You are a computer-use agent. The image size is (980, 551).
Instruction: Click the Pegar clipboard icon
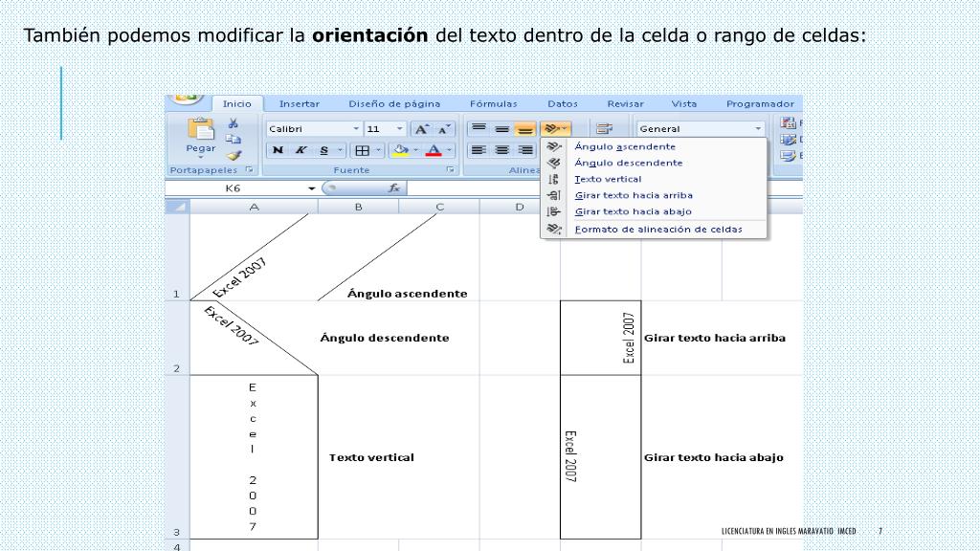click(201, 129)
